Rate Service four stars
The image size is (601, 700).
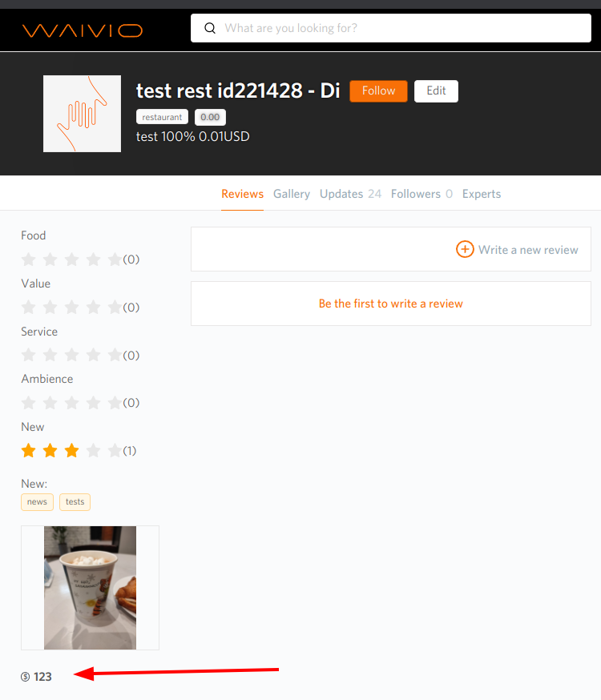pos(93,355)
